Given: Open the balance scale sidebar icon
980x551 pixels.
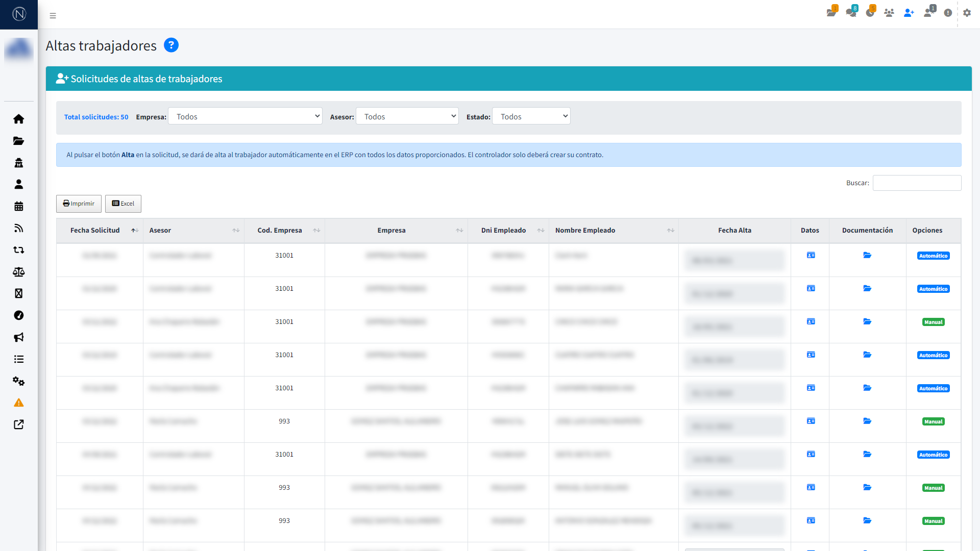Looking at the screenshot, I should [x=19, y=272].
